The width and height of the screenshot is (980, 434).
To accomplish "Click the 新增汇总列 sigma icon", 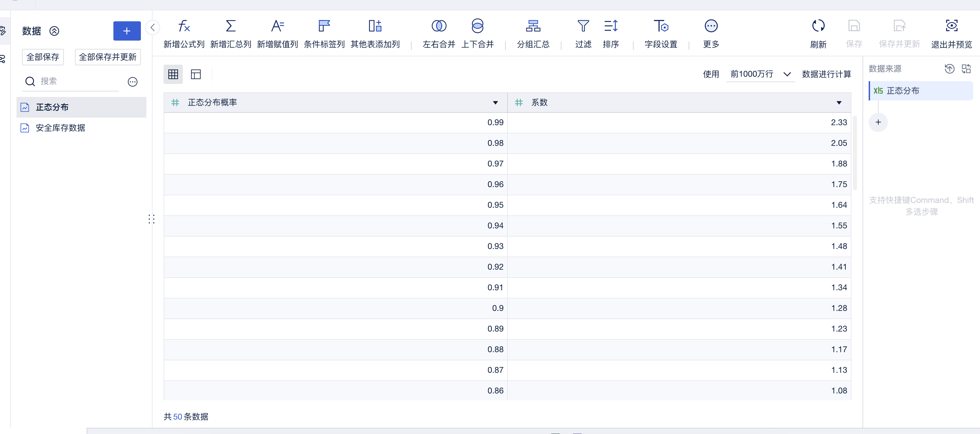I will (x=231, y=26).
